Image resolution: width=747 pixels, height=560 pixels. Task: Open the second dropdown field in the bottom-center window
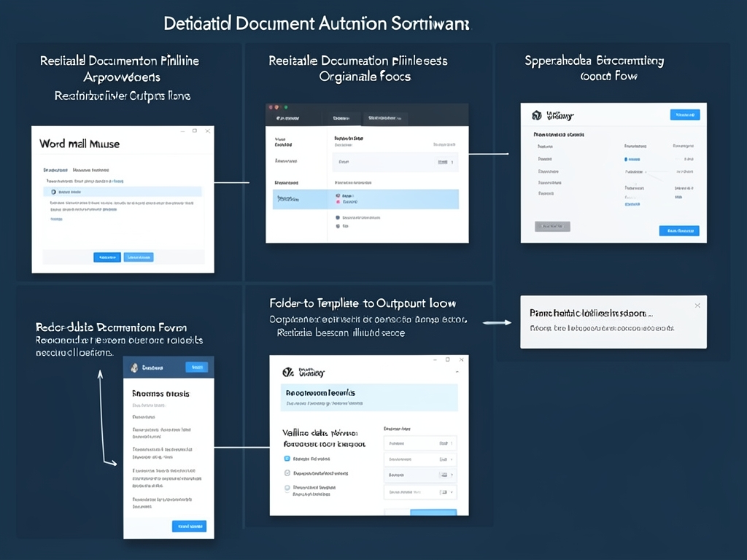420,459
